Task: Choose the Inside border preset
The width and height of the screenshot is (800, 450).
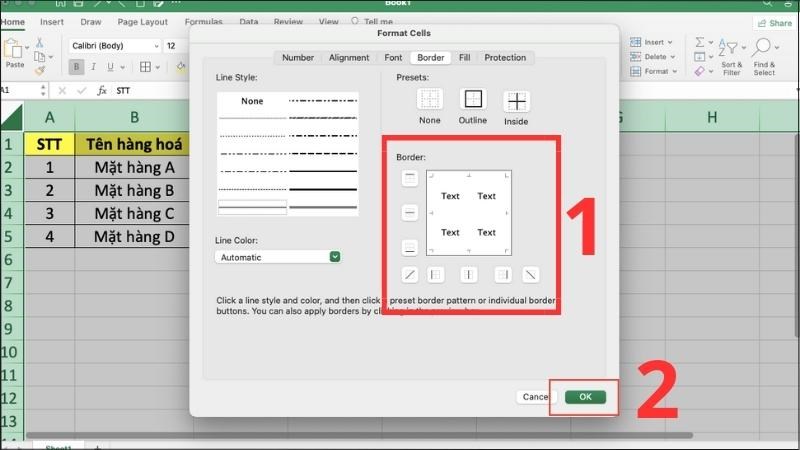Action: coord(516,102)
